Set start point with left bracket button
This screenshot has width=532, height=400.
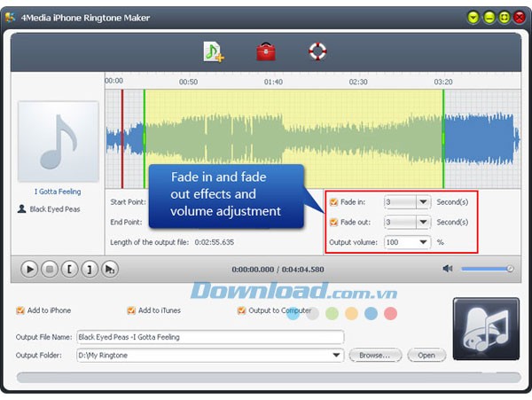[69, 270]
